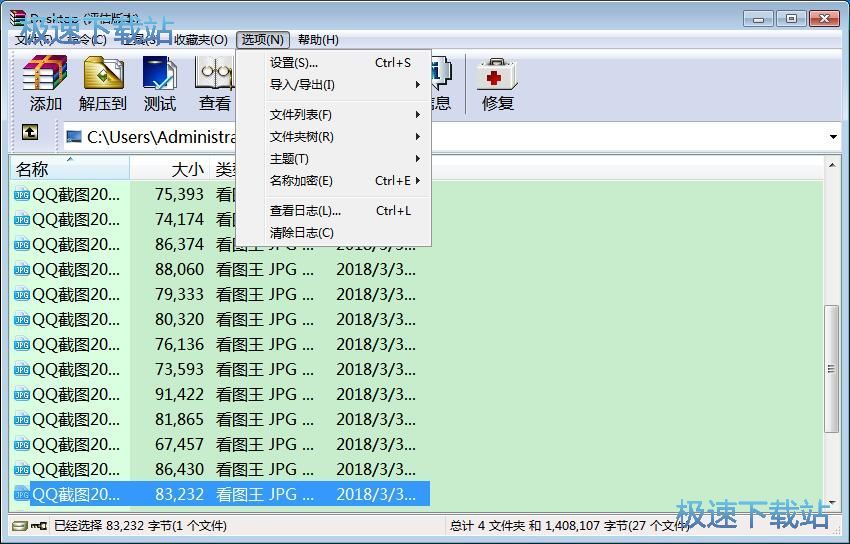Click the JPG icon of the 86,430 file

click(22, 469)
